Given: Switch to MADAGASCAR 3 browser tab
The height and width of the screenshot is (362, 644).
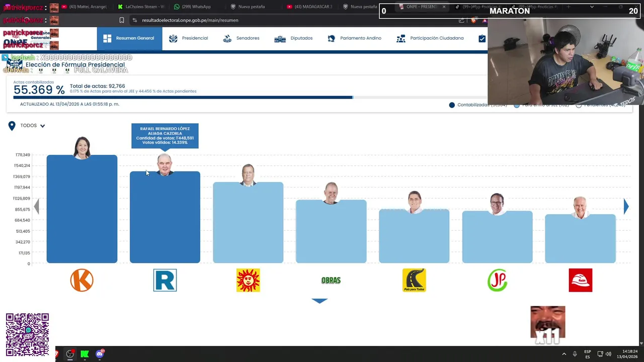Looking at the screenshot, I should [310, 7].
